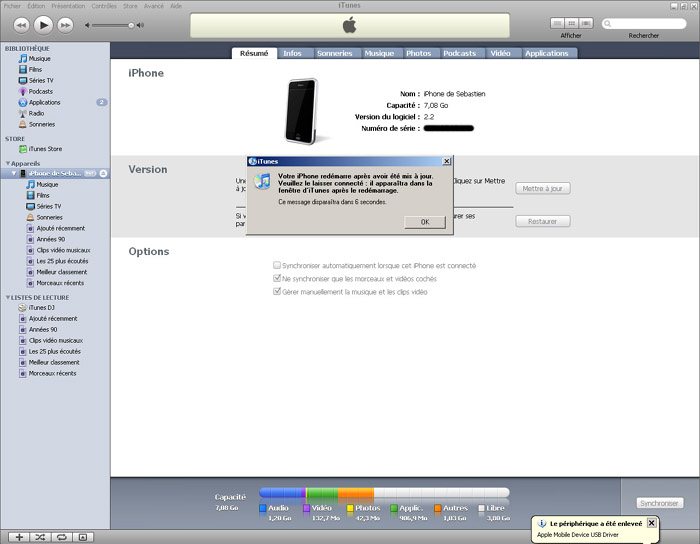The height and width of the screenshot is (544, 700).
Task: Switch to the Sonneries tab
Action: (x=335, y=53)
